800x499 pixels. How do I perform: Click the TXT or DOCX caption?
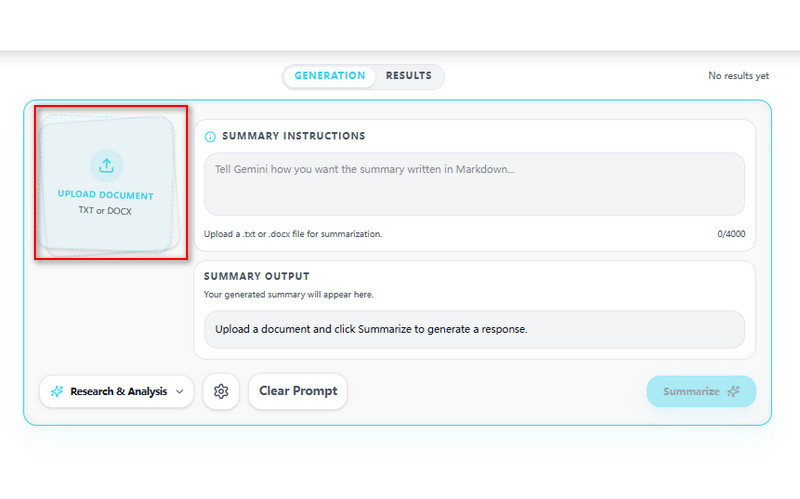click(105, 211)
